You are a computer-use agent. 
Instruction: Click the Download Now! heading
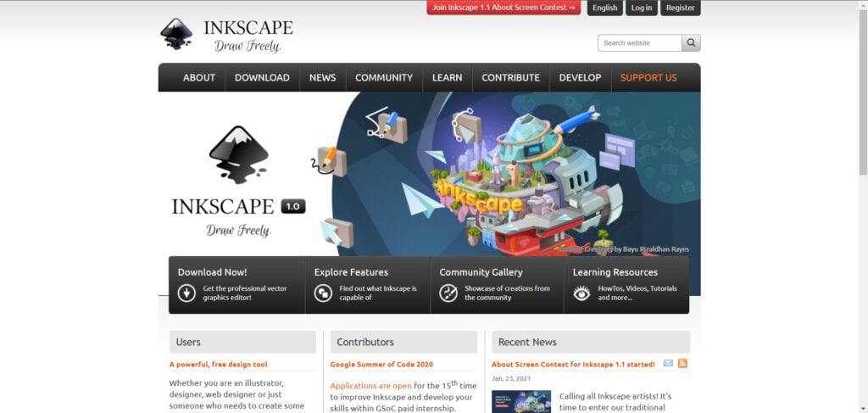click(x=213, y=272)
